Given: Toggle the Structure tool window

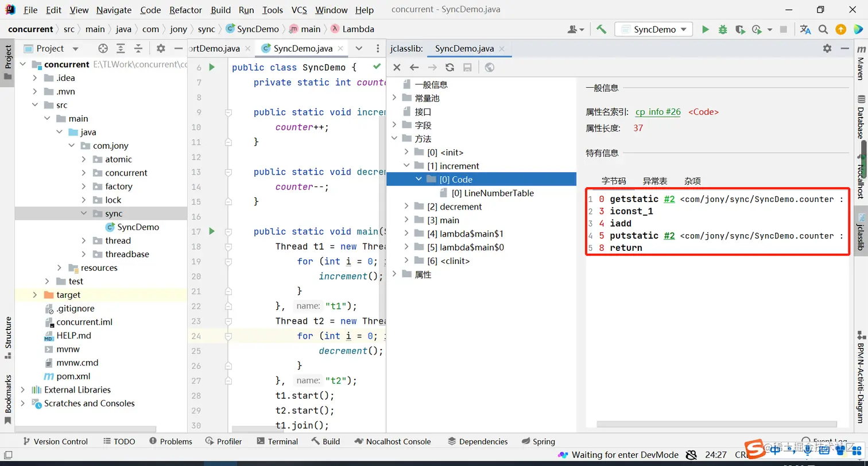Looking at the screenshot, I should tap(7, 338).
